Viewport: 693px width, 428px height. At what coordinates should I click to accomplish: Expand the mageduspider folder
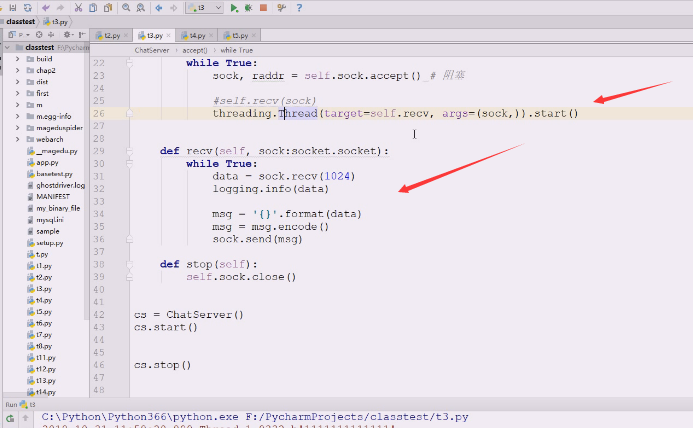pyautogui.click(x=17, y=128)
